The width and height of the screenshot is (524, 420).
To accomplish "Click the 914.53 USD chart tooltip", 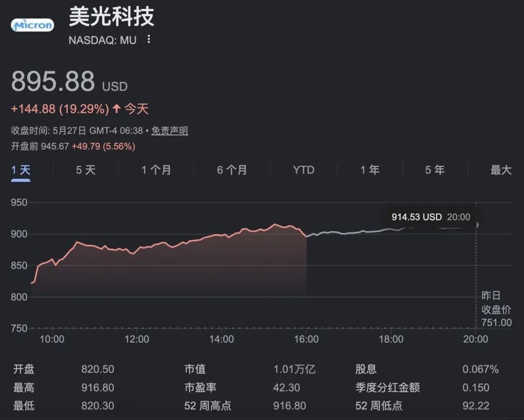I will [x=431, y=217].
